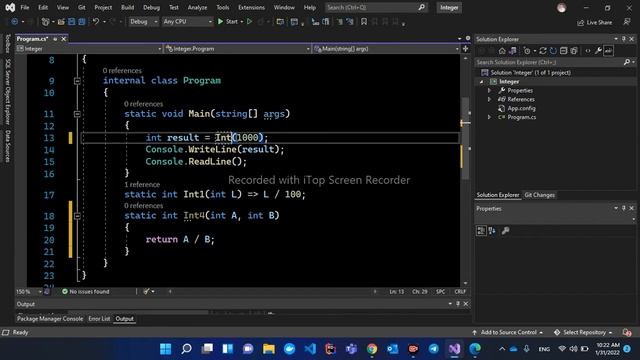Open the Integer.Program type dropdown

[x=238, y=49]
